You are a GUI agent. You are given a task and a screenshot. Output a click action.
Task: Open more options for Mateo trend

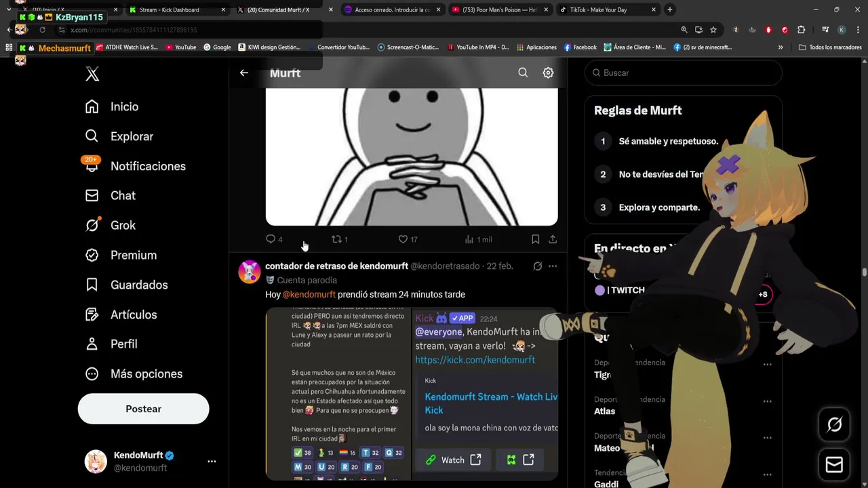tap(767, 437)
